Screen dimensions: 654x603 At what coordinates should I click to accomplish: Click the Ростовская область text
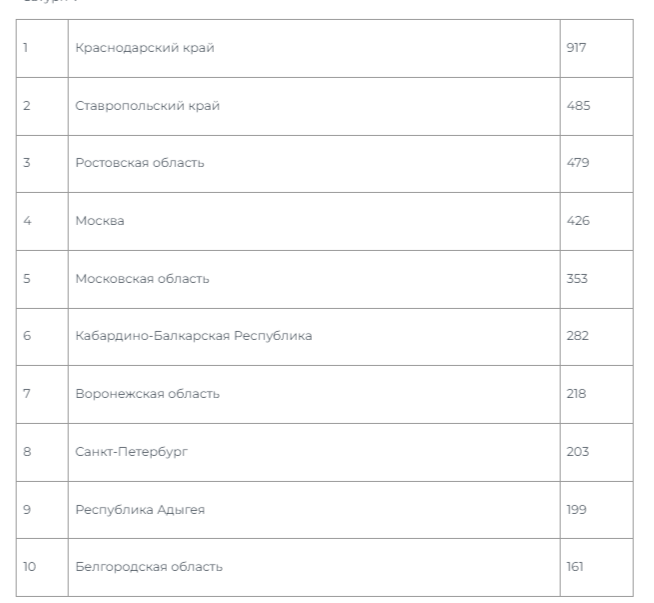[140, 163]
